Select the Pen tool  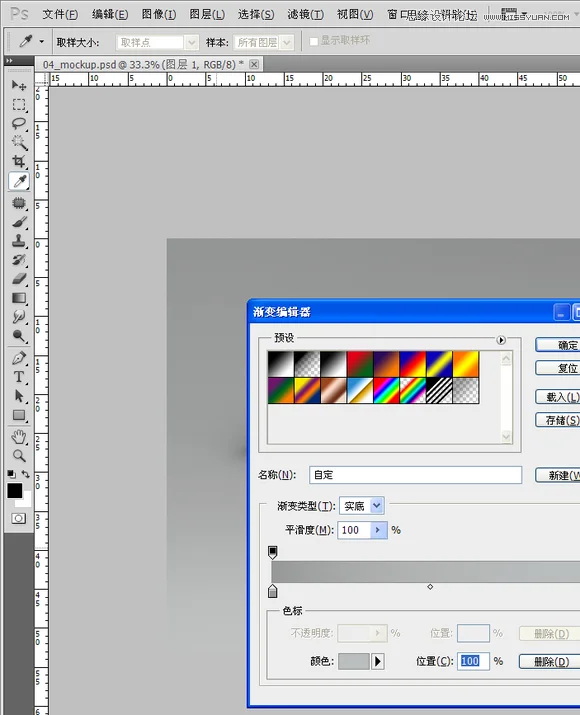click(x=19, y=358)
